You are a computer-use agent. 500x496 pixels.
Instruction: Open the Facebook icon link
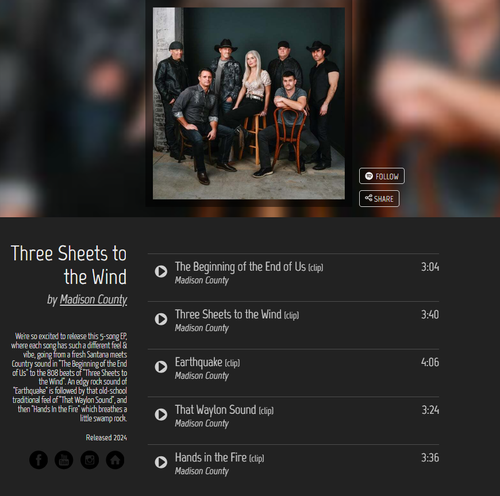[38, 460]
